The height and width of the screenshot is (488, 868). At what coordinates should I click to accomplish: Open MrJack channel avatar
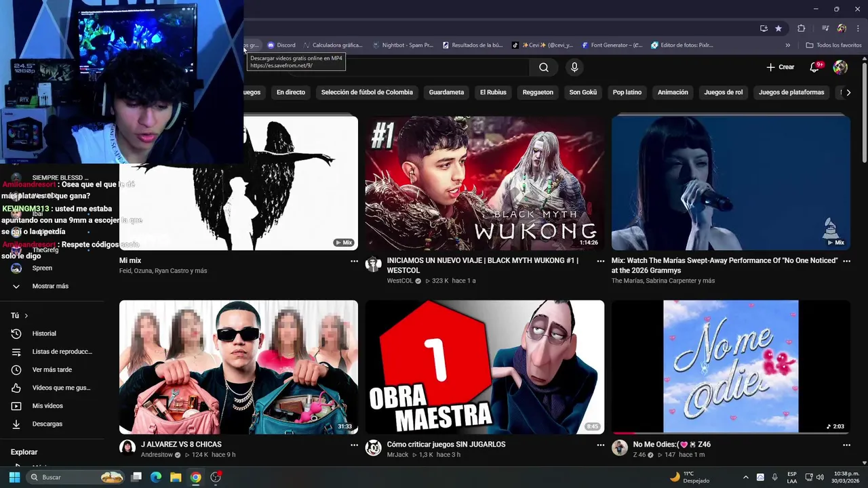pos(374,447)
